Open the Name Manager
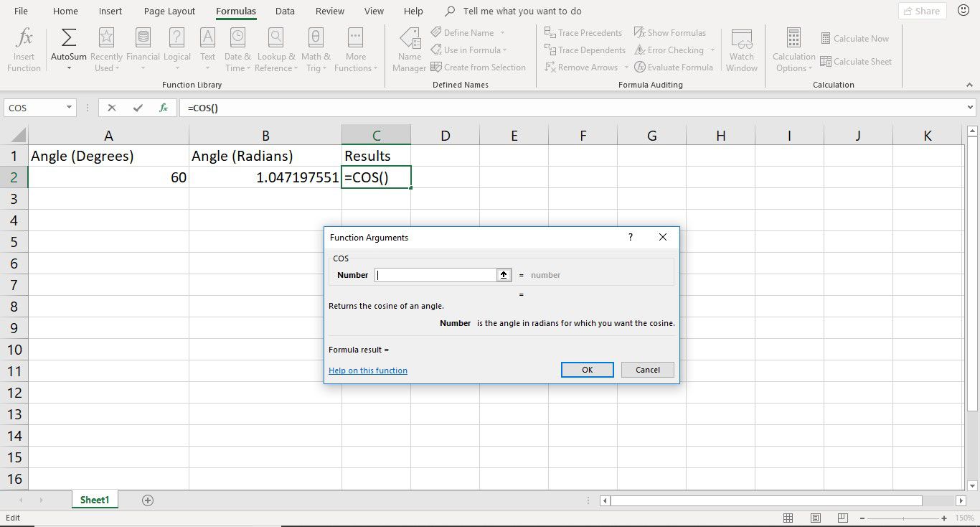 point(410,50)
